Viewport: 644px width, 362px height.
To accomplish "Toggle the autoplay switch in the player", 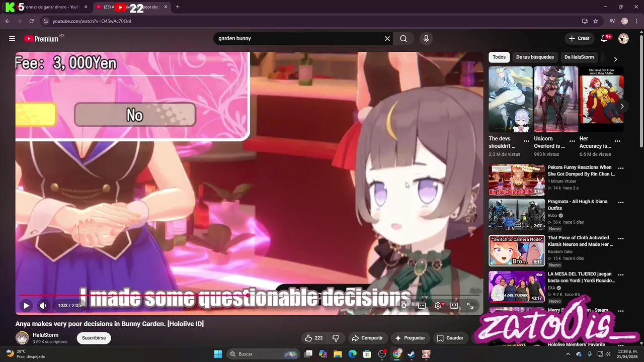I will pyautogui.click(x=405, y=305).
